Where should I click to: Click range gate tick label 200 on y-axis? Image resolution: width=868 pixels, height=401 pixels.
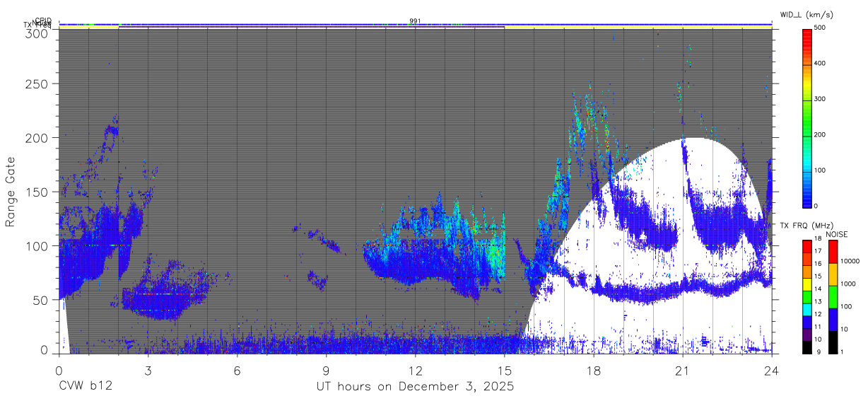37,138
